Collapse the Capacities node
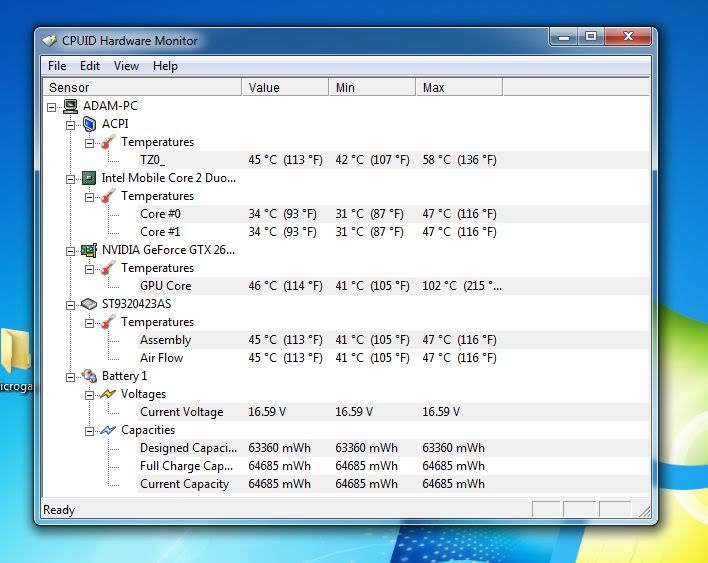This screenshot has height=563, width=708. tap(89, 431)
